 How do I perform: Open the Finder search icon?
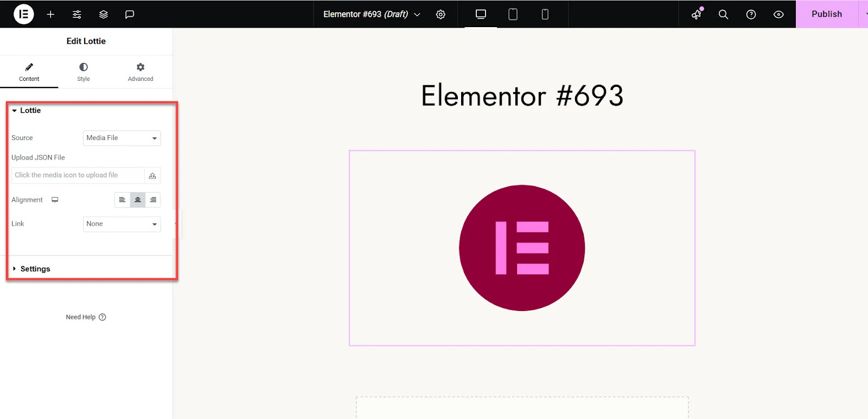(723, 14)
